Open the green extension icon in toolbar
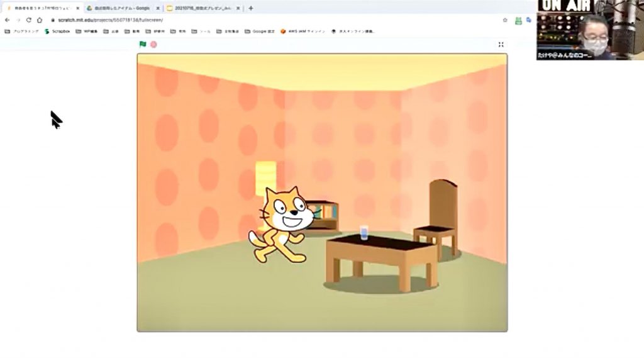The width and height of the screenshot is (644, 358). tap(518, 20)
